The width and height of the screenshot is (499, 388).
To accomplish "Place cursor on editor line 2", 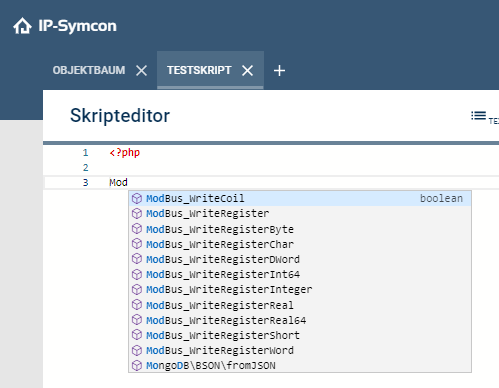I will click(x=300, y=167).
